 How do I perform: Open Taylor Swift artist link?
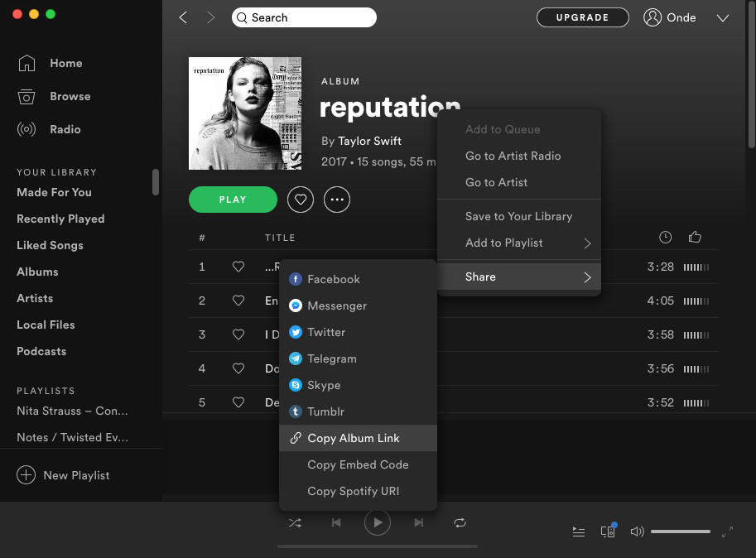369,141
